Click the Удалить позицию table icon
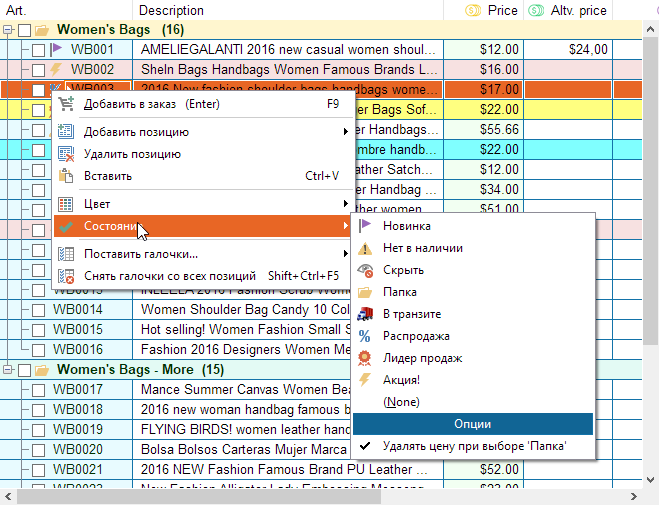 coord(66,154)
